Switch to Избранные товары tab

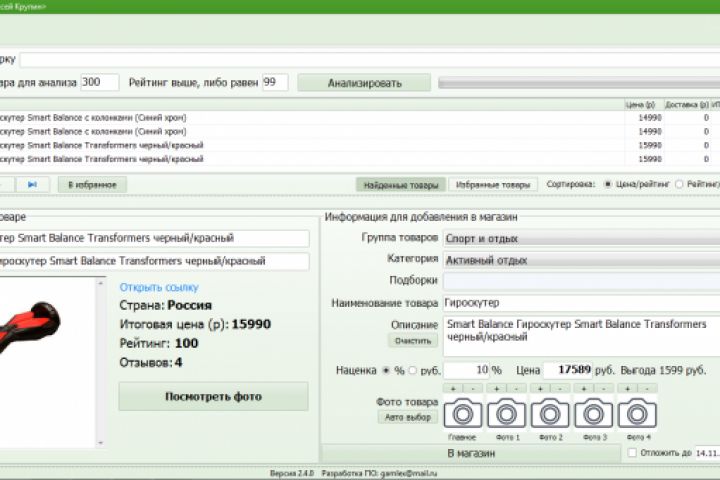(x=493, y=185)
